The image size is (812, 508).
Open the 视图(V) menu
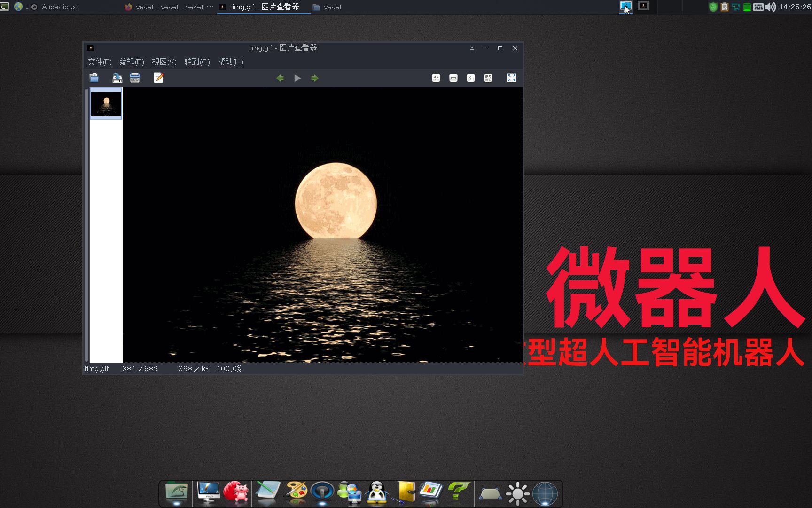point(164,62)
